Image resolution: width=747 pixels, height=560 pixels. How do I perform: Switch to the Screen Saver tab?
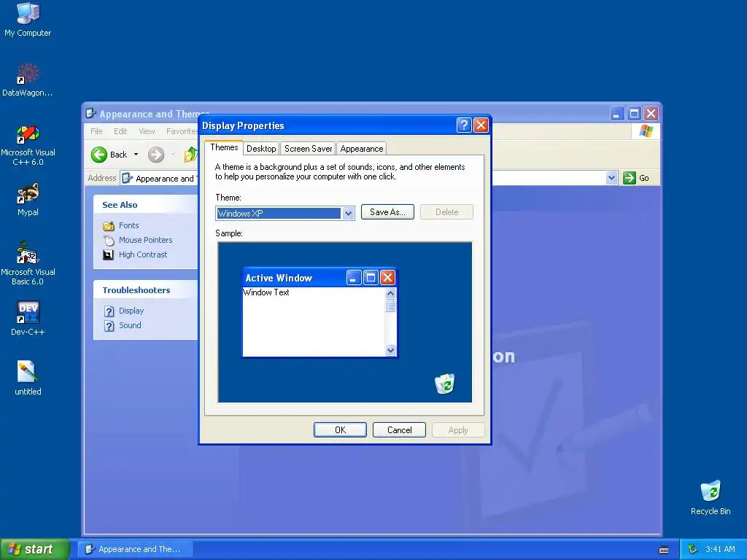pyautogui.click(x=309, y=149)
